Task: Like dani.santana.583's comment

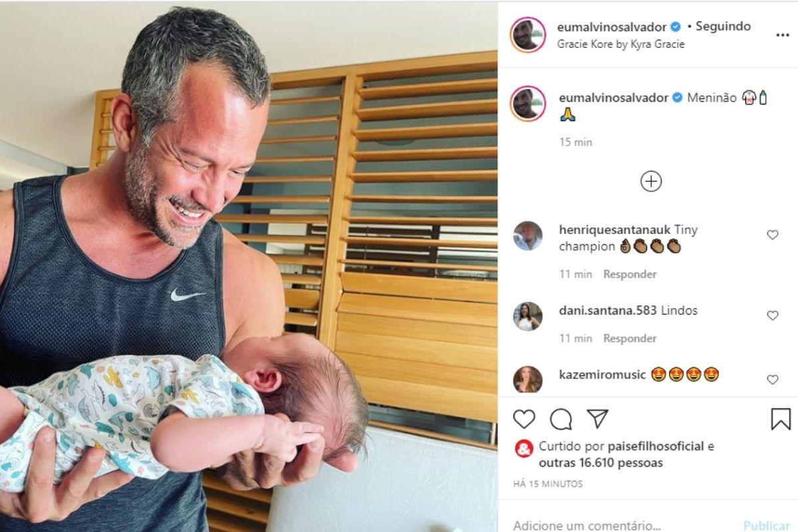Action: tap(773, 315)
